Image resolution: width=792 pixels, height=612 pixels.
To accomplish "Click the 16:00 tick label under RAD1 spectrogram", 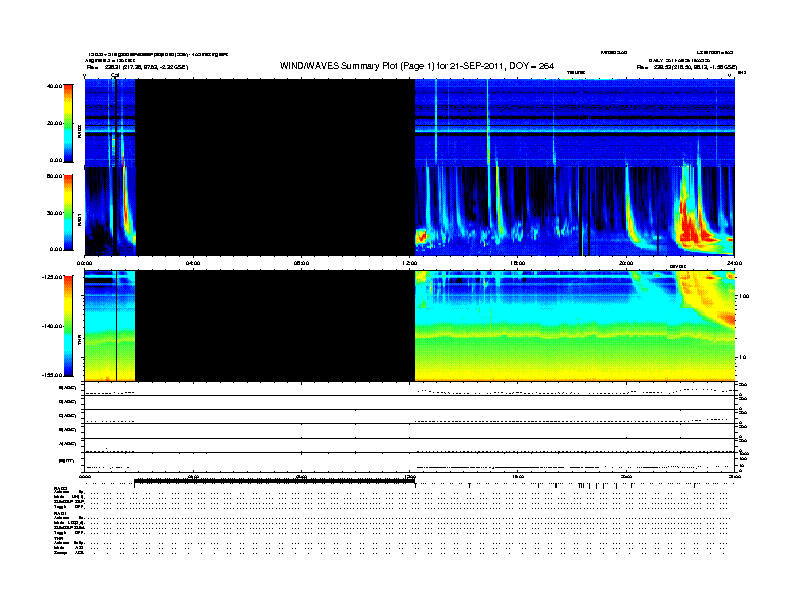I will (518, 263).
